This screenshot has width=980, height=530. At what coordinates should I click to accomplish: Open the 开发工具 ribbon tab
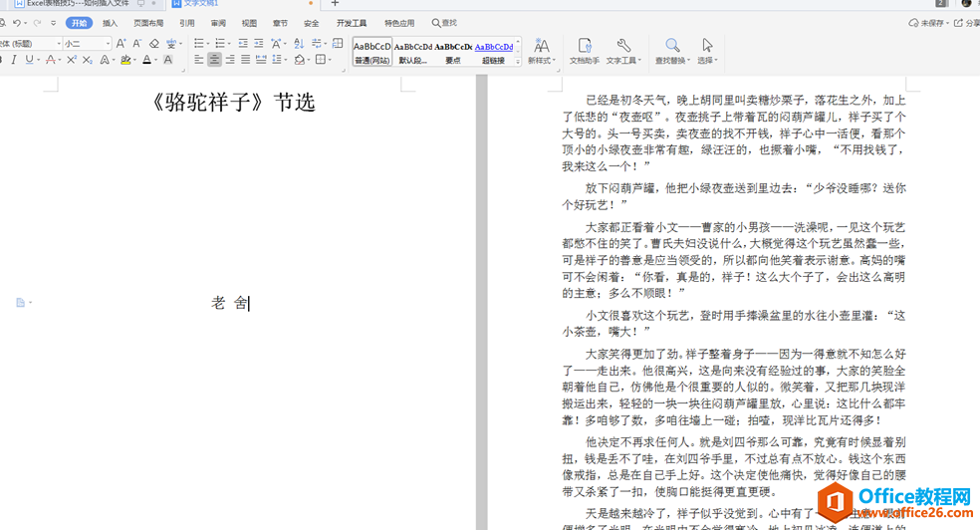pos(352,23)
